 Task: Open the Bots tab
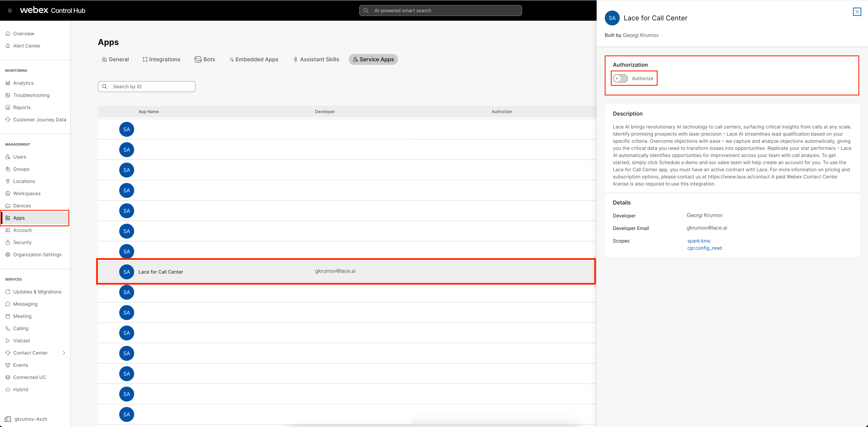tap(205, 59)
